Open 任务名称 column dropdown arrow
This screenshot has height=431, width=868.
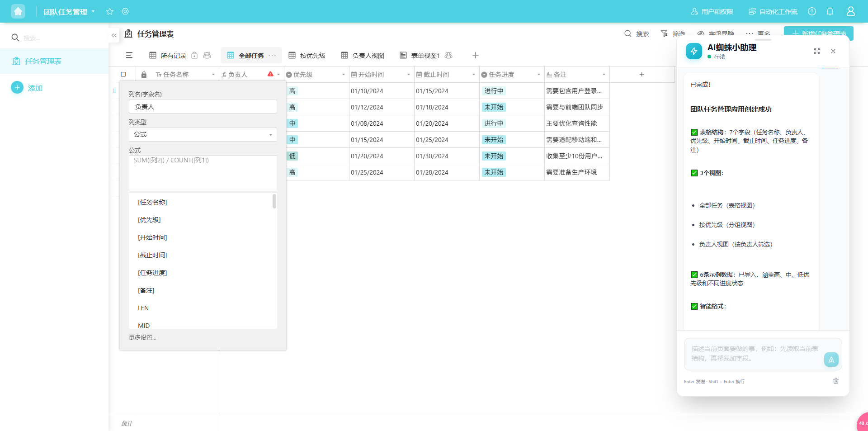tap(213, 75)
